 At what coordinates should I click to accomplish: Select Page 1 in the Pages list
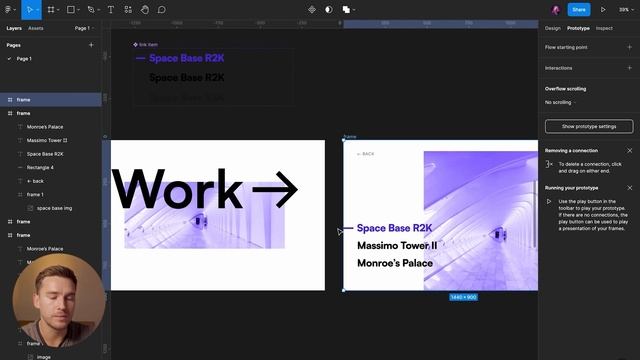(x=24, y=59)
